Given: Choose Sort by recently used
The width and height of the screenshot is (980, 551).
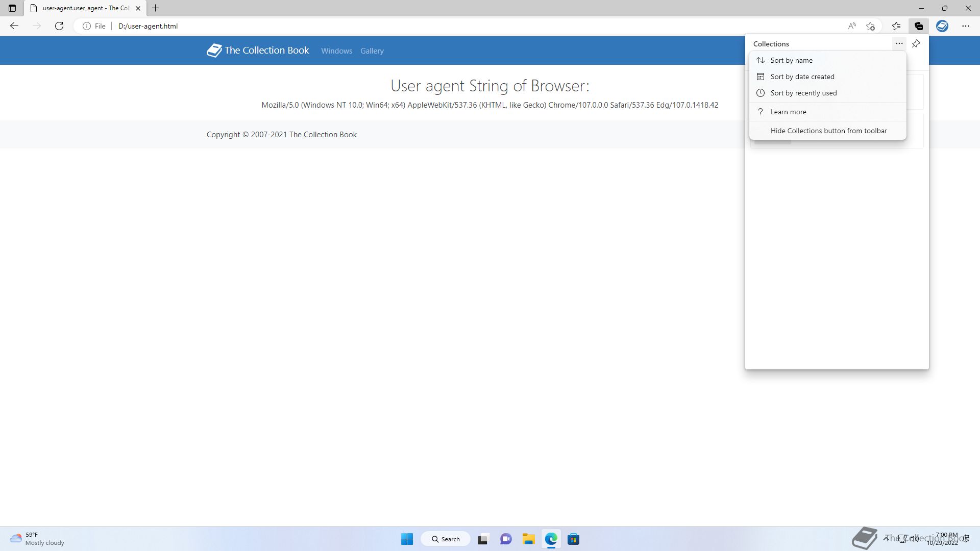Looking at the screenshot, I should click(828, 93).
